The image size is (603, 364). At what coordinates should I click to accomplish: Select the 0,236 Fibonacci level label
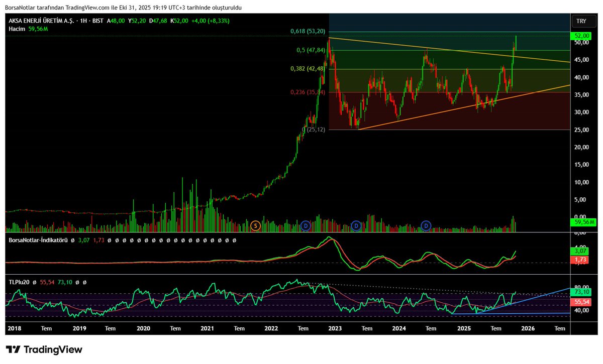(x=308, y=92)
